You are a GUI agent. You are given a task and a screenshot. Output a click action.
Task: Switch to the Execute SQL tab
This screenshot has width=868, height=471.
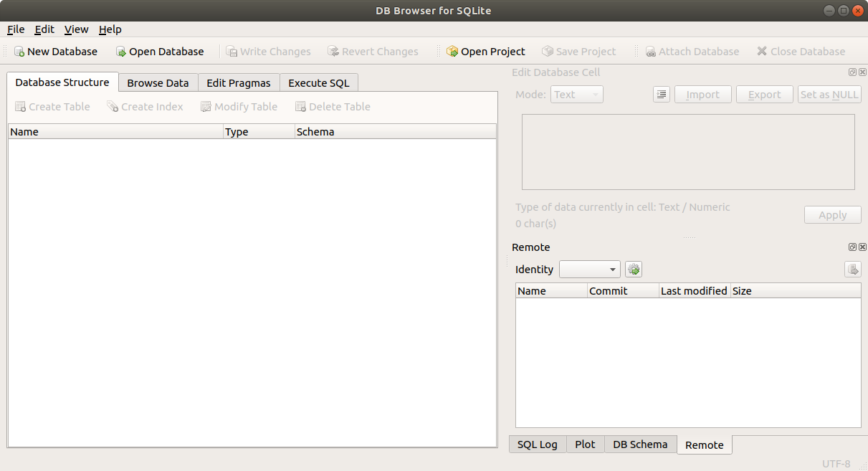pos(319,82)
